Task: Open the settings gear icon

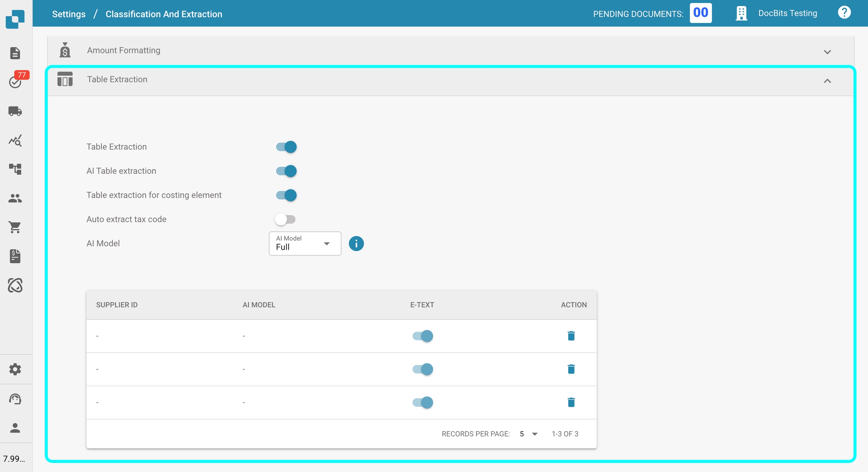Action: (x=15, y=369)
